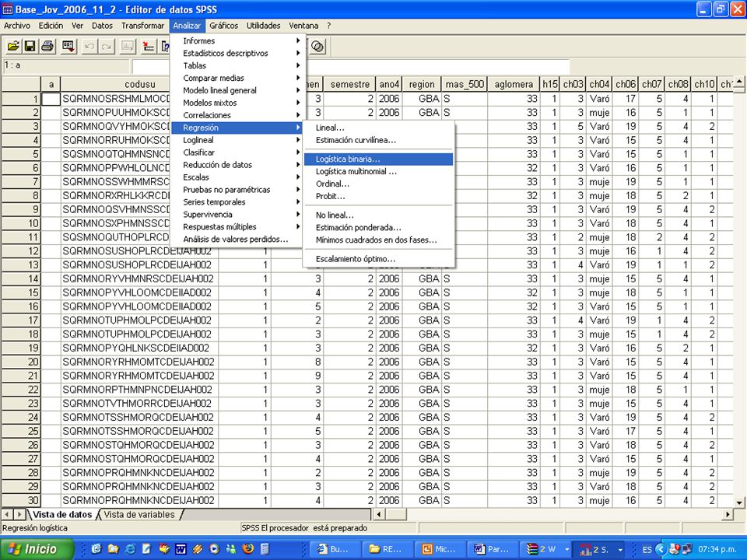Open the grouped SPSS '2 S.' taskbar dropdown
The height and width of the screenshot is (560, 747).
point(619,549)
